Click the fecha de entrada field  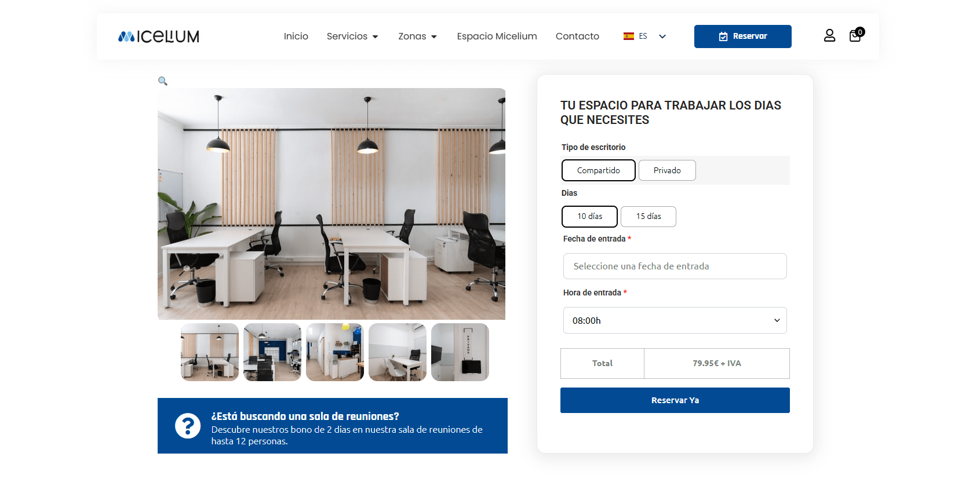(x=675, y=266)
